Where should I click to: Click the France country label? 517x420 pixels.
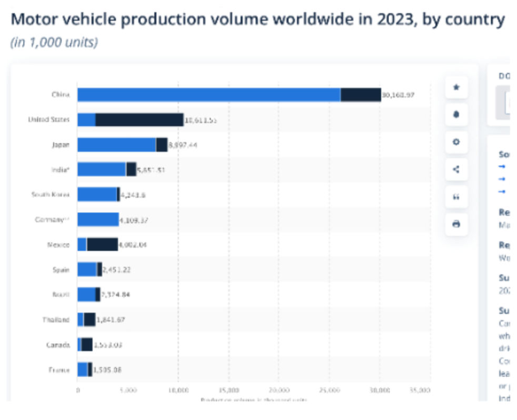click(x=59, y=370)
